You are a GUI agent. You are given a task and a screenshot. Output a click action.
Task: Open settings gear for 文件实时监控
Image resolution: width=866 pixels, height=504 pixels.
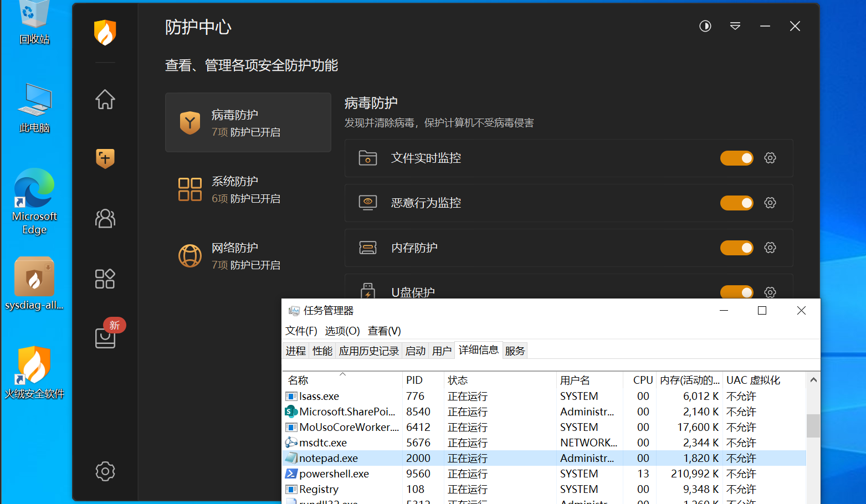click(x=770, y=158)
